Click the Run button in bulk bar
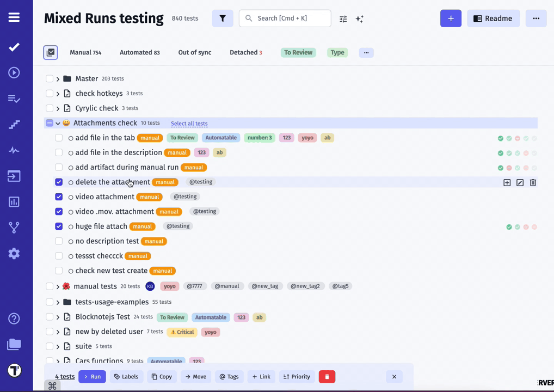 point(92,377)
